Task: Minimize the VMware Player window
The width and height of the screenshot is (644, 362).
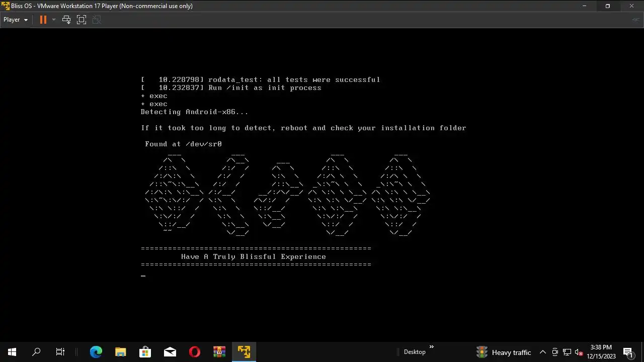Action: [584, 6]
